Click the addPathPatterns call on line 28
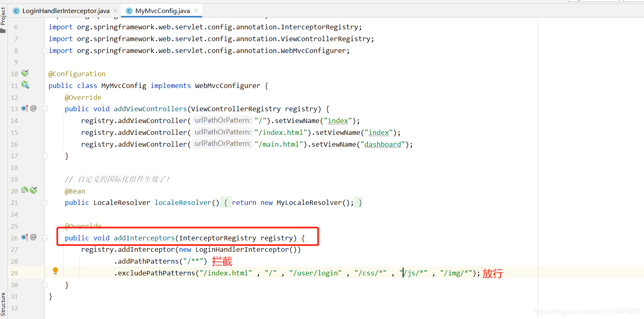Screen dimensions: 644x319 pyautogui.click(x=148, y=261)
